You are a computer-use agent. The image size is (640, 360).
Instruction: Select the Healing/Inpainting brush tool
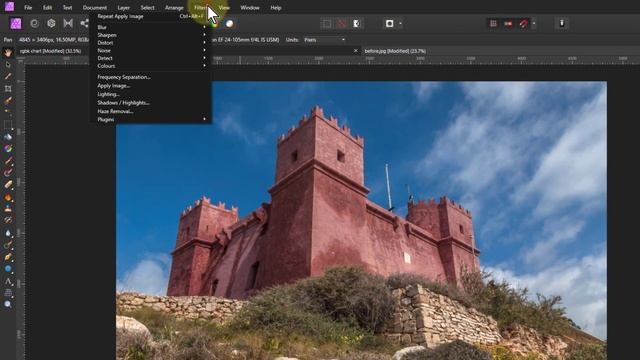tap(8, 220)
